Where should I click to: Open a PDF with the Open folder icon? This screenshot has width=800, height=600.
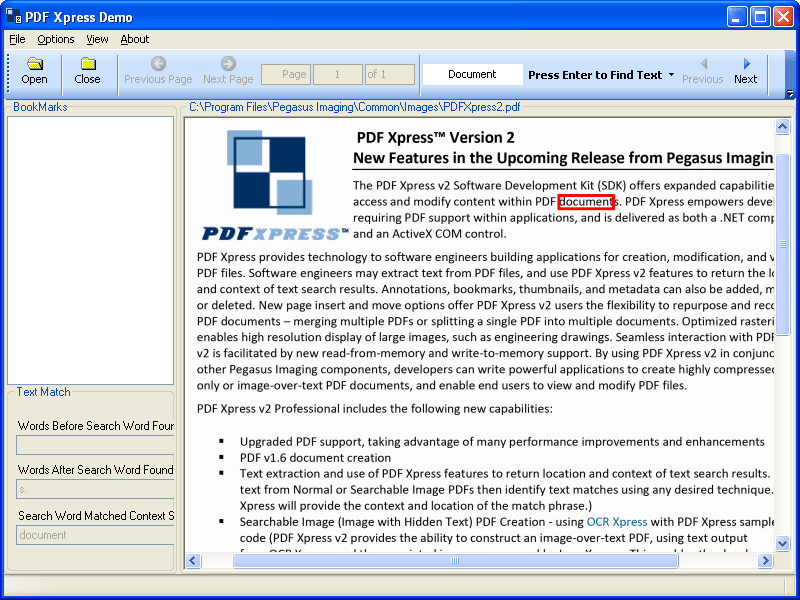(34, 64)
